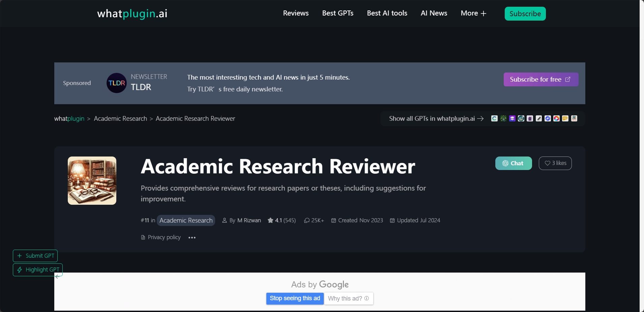Image resolution: width=644 pixels, height=312 pixels.
Task: Open the Reviews menu item
Action: click(x=296, y=13)
